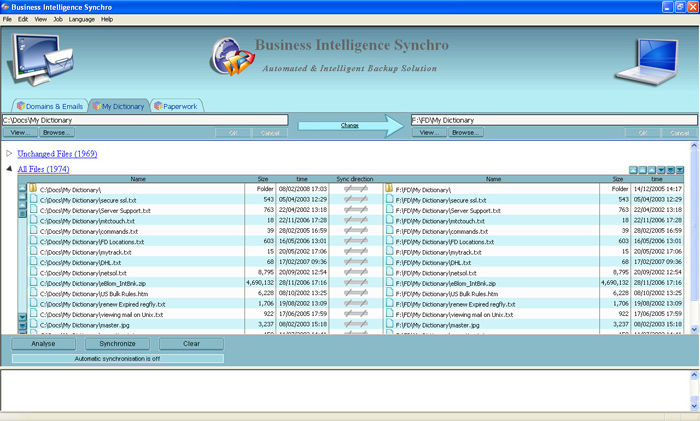700x421 pixels.
Task: Select C:\Docs\My Dictionary\DHL.txt file name
Action: tap(80, 263)
